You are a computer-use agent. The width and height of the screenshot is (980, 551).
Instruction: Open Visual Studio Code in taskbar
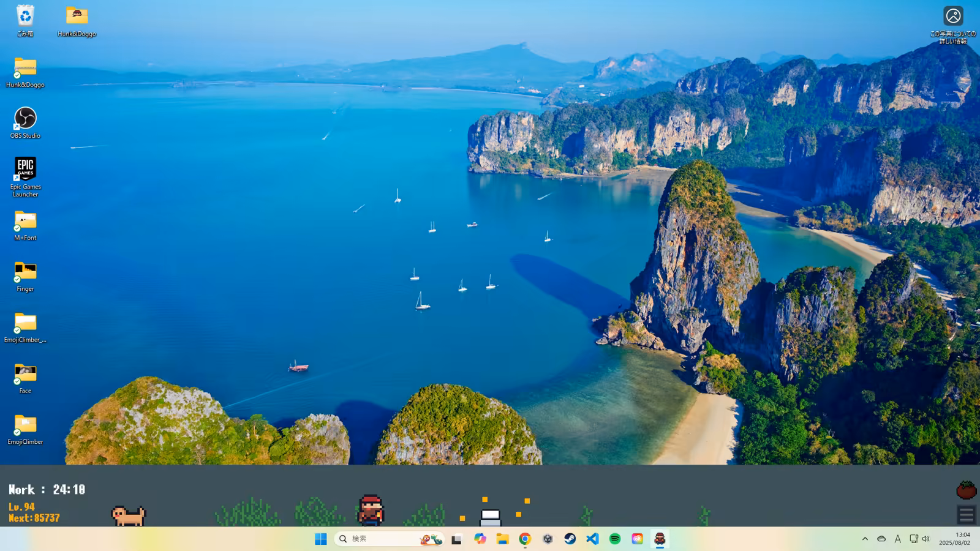pyautogui.click(x=592, y=539)
